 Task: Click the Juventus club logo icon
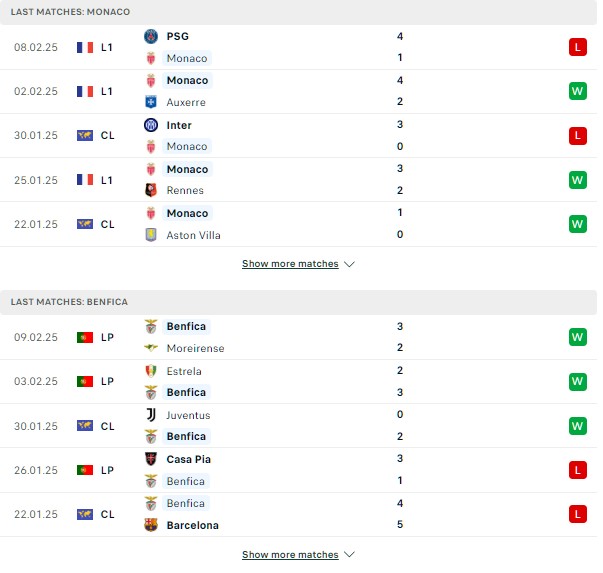pyautogui.click(x=151, y=415)
